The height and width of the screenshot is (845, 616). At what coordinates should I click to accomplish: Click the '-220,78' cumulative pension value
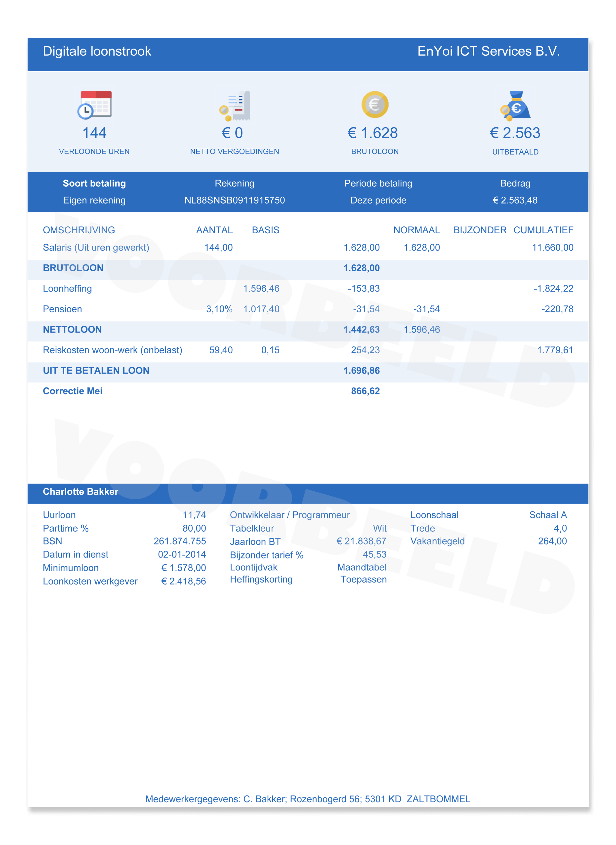coord(557,309)
